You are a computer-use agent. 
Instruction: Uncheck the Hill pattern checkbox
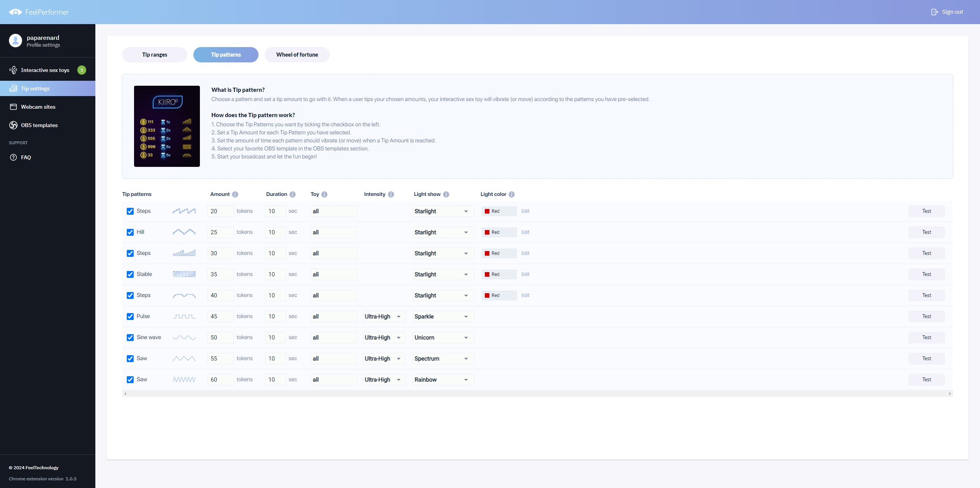pos(130,232)
